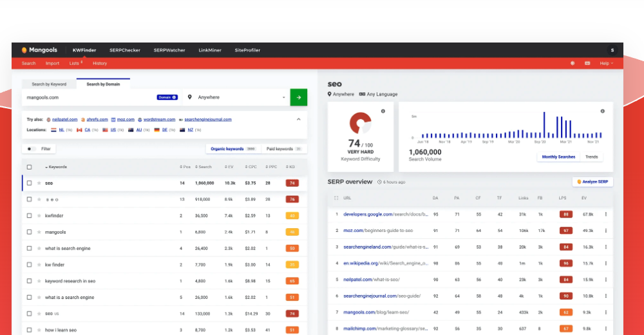Check the 'kw finder' checkbox
The image size is (644, 335).
click(x=29, y=265)
